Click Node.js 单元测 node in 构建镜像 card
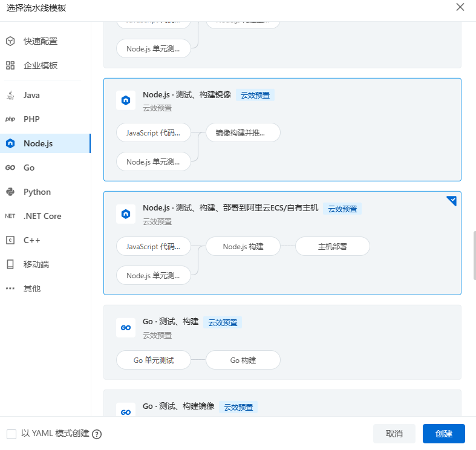This screenshot has height=450, width=476. point(153,162)
